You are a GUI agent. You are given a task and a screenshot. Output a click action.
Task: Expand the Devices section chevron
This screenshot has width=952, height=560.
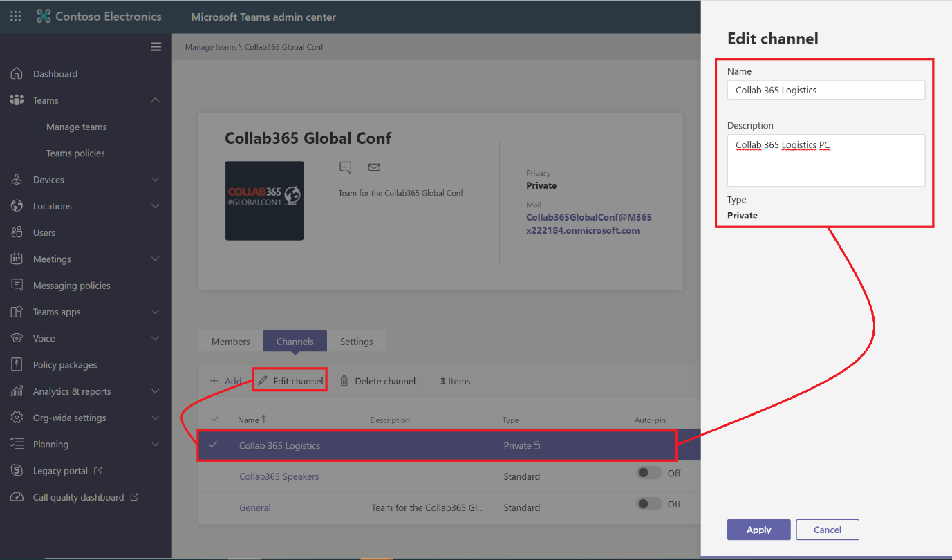click(155, 180)
